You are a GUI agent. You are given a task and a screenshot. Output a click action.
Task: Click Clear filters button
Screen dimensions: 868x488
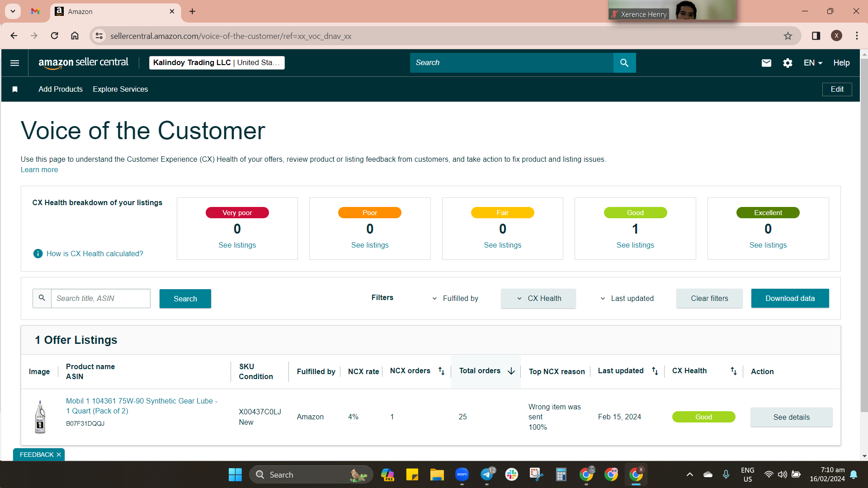click(x=709, y=299)
